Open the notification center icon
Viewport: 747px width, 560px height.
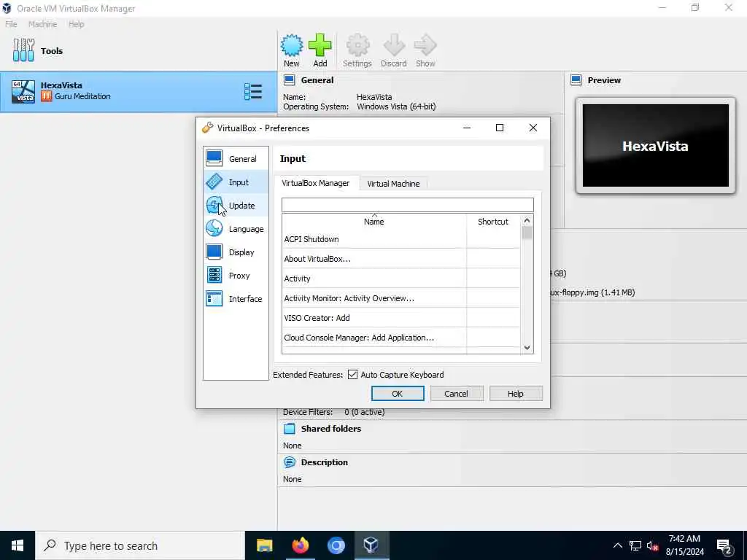pos(724,545)
